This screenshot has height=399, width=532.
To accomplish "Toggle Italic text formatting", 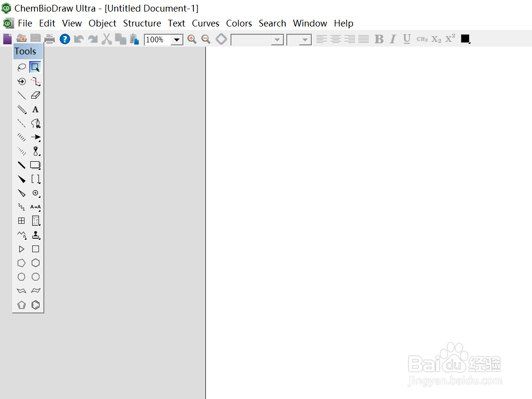I will [393, 39].
